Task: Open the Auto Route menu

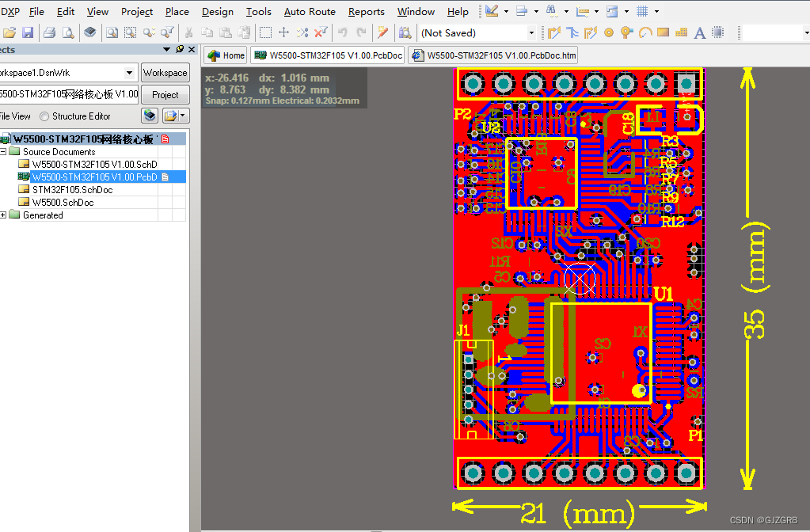Action: coord(310,12)
